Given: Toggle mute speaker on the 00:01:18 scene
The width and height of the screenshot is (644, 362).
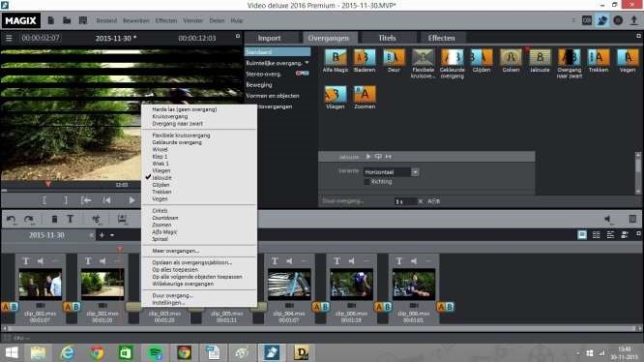Looking at the screenshot, I should point(352,261).
